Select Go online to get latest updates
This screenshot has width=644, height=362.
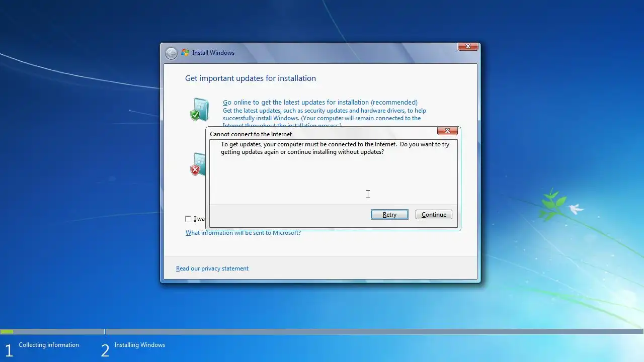tap(320, 103)
